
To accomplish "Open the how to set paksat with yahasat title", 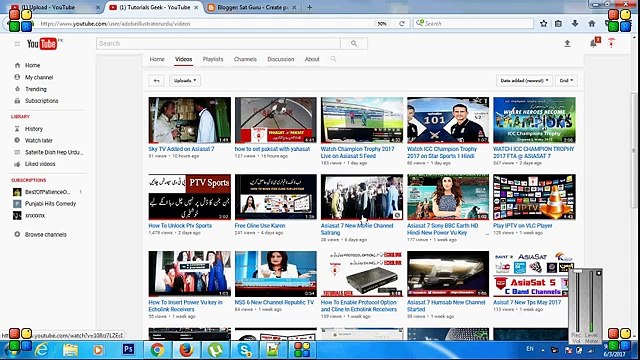I will [x=272, y=149].
